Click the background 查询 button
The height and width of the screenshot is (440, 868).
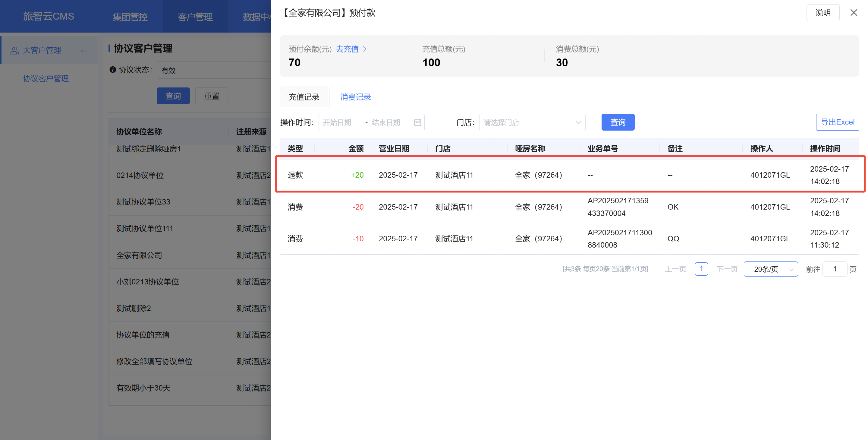coord(173,96)
